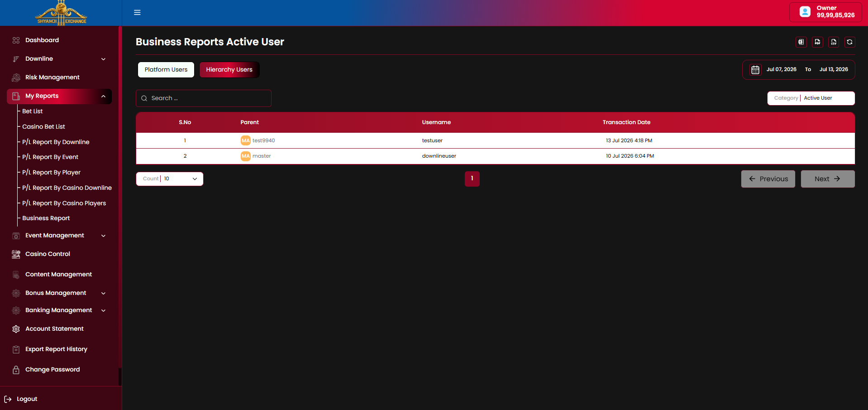
Task: Open P/L Report By Player
Action: (51, 173)
